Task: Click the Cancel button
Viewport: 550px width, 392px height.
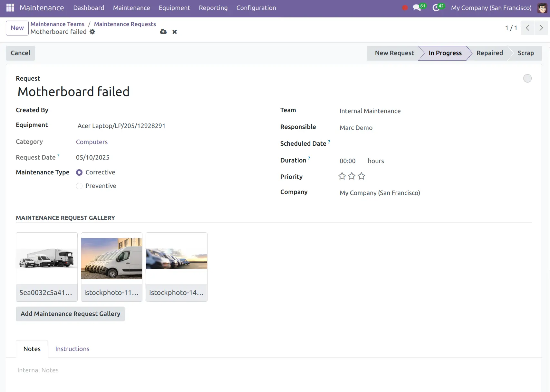Action: pyautogui.click(x=20, y=53)
